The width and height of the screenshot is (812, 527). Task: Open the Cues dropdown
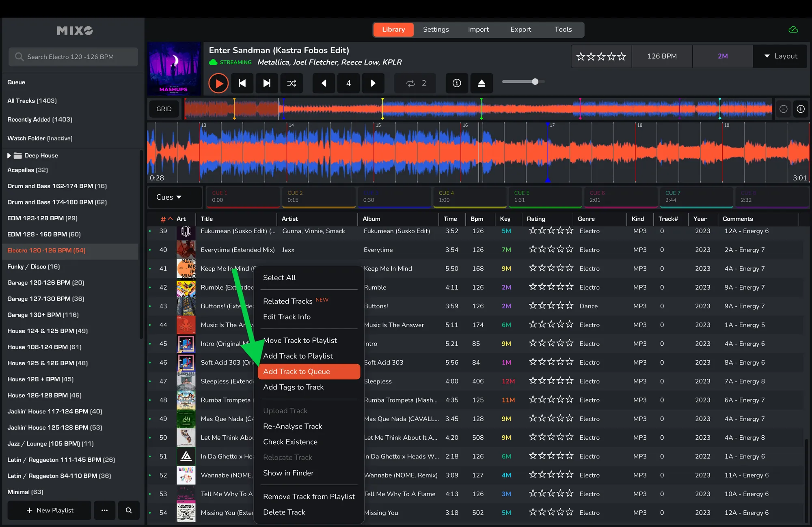(x=169, y=197)
